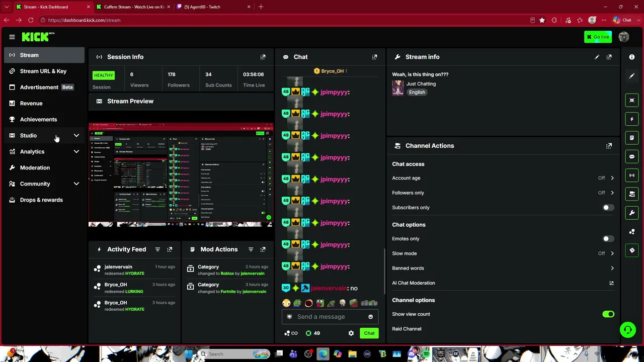This screenshot has width=644, height=362.
Task: Toggle Emotes only chat option
Action: tap(608, 239)
